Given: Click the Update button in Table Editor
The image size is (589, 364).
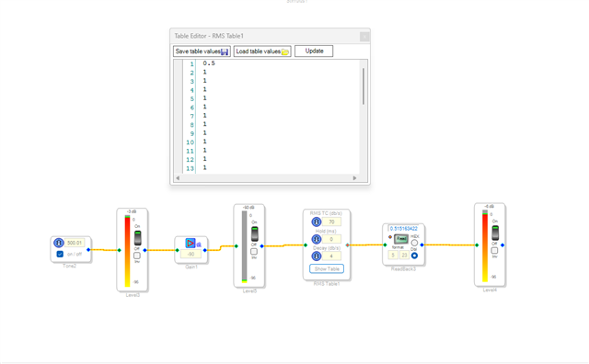Looking at the screenshot, I should [314, 51].
